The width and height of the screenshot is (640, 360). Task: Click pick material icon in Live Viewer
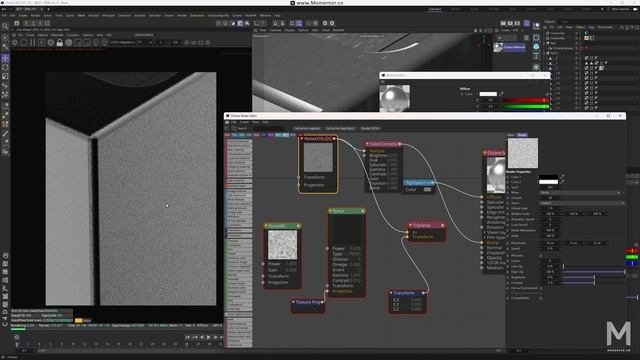[104, 42]
